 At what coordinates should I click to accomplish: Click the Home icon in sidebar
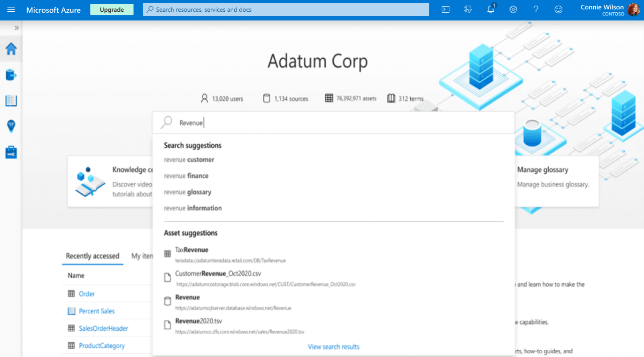(11, 49)
